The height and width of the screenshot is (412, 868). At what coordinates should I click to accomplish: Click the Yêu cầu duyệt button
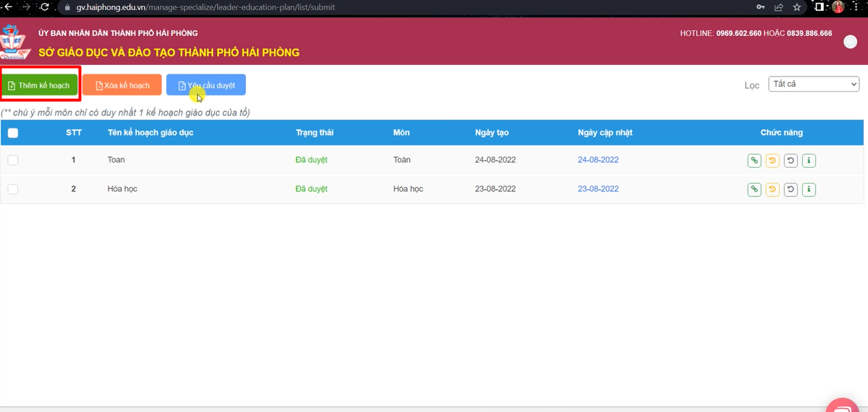(206, 85)
